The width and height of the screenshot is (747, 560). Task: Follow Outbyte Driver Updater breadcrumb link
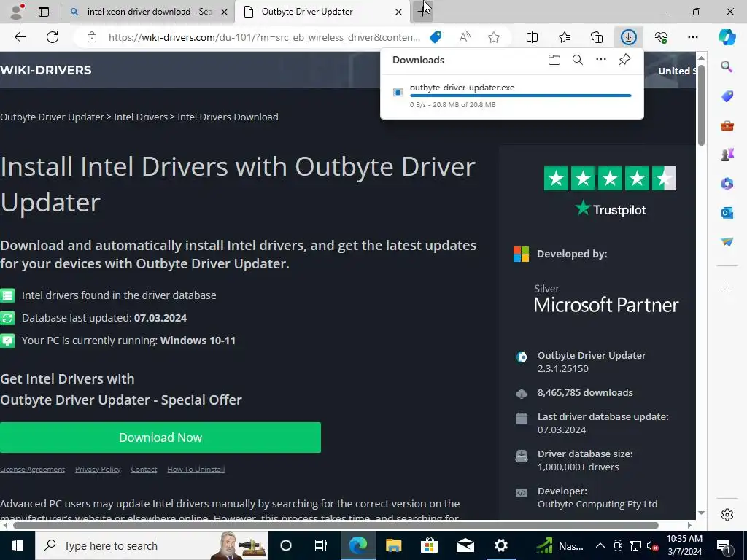point(52,117)
